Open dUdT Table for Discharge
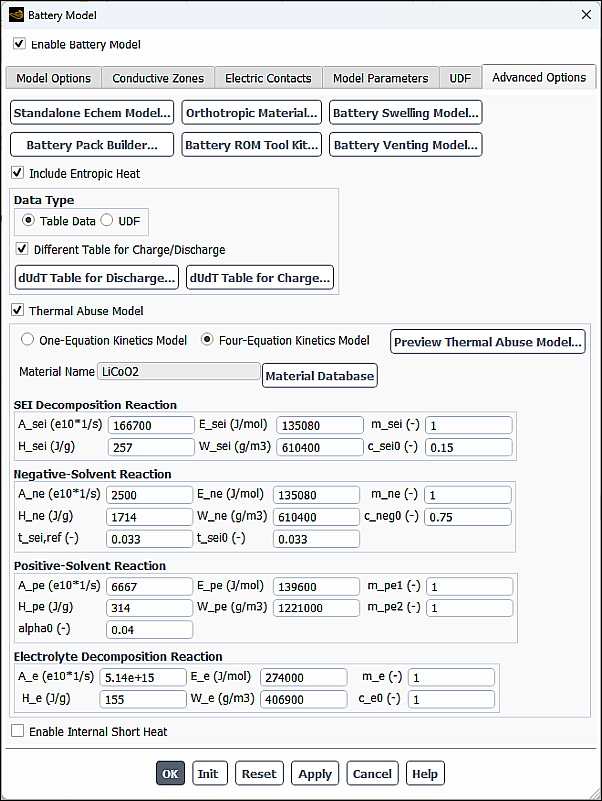Viewport: 602px width, 801px height. [x=96, y=278]
